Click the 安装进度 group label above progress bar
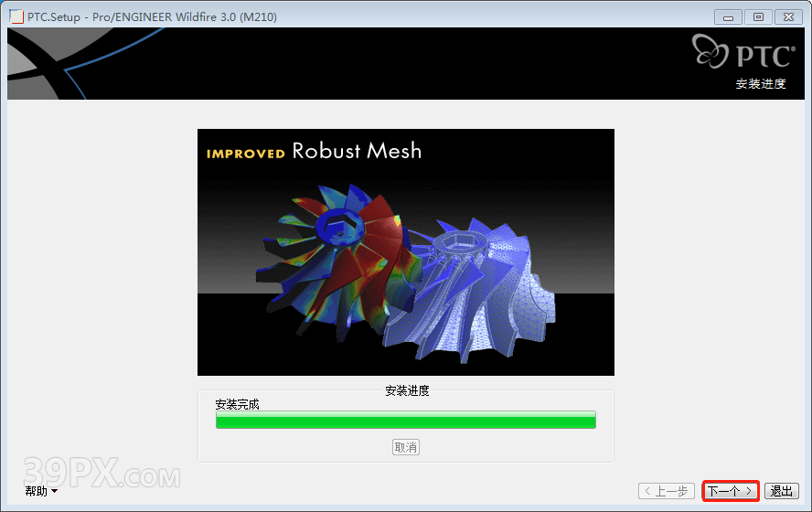This screenshot has height=512, width=812. [407, 391]
